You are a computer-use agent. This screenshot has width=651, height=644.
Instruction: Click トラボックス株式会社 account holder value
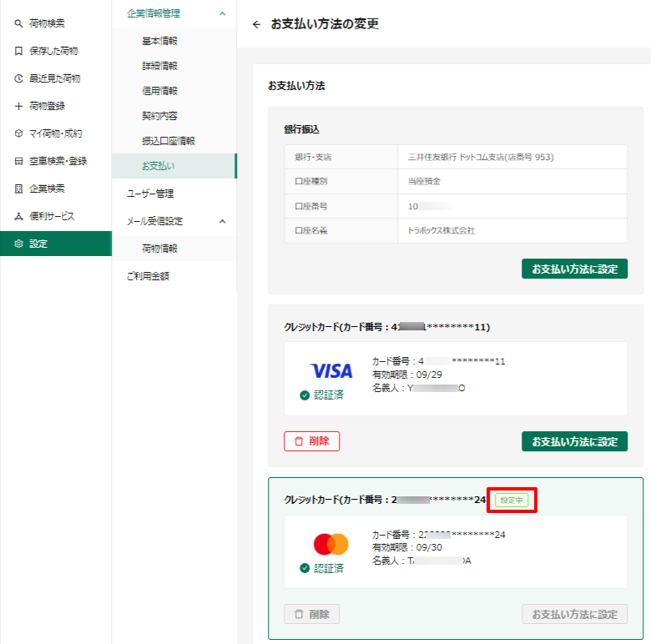coord(442,231)
